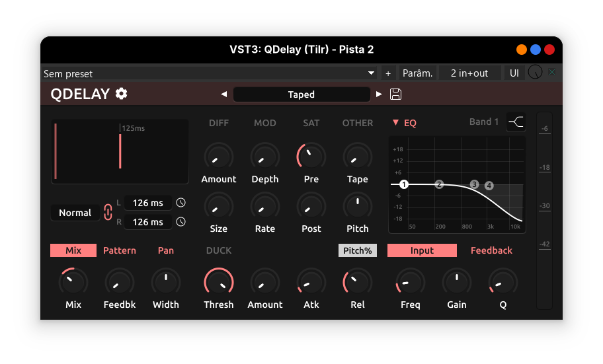Toggle the OTHER section

(x=358, y=123)
